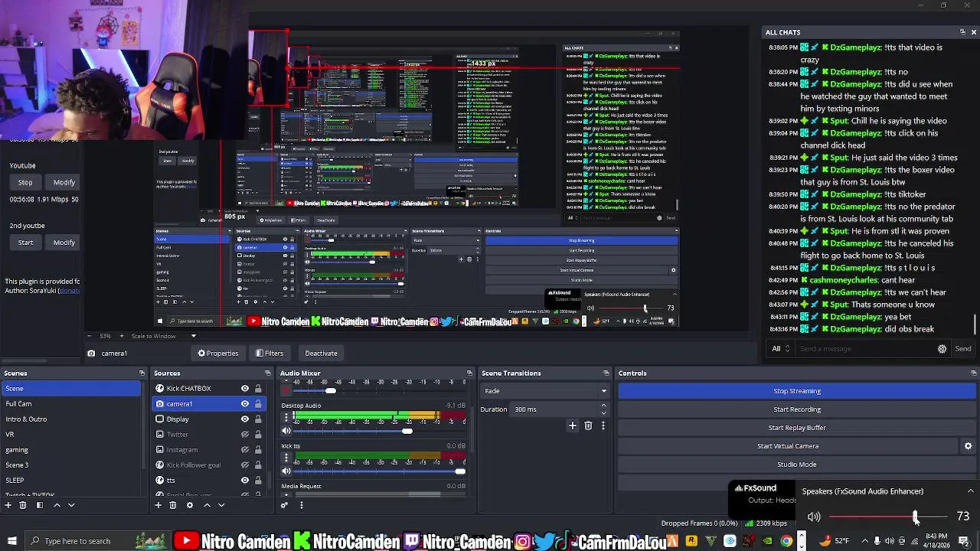
Task: Move selected source up in Sources toolbar
Action: 207,505
